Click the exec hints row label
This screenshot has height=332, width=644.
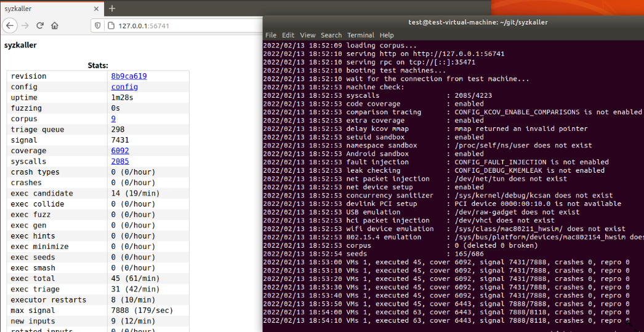click(33, 236)
